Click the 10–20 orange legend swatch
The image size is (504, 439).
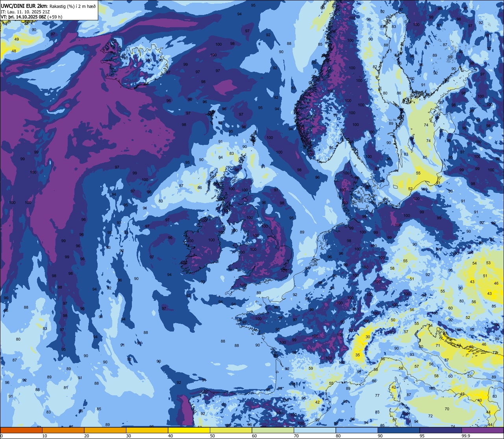(x=63, y=430)
